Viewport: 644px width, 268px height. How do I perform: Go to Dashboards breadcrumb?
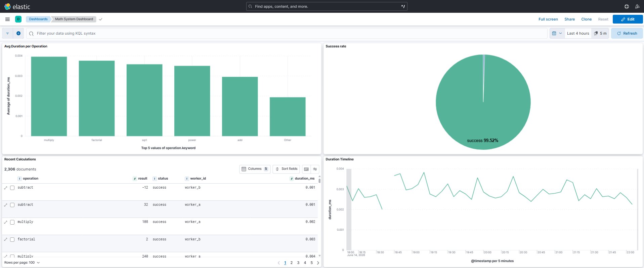(x=38, y=19)
